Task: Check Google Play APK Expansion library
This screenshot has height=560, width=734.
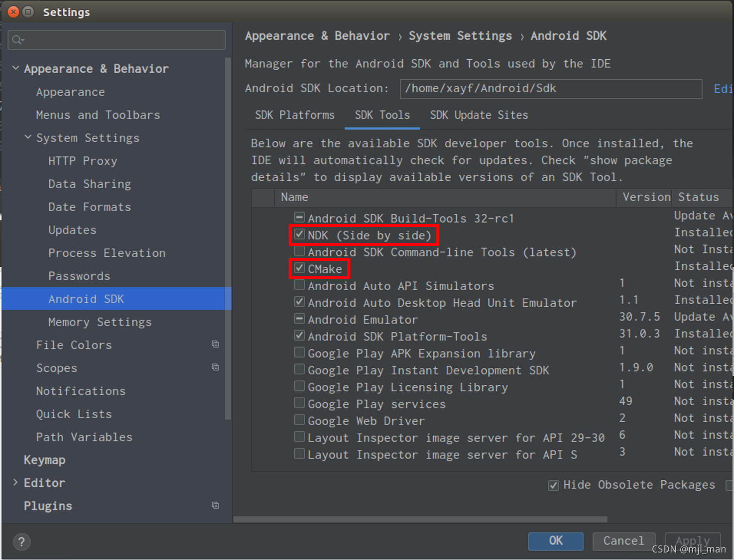Action: coord(299,352)
